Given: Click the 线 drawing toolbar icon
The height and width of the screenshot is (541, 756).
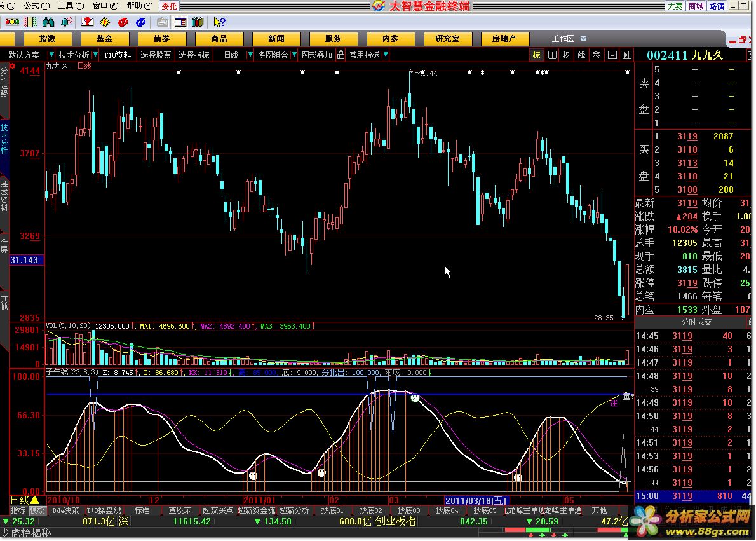Looking at the screenshot, I should tap(581, 55).
